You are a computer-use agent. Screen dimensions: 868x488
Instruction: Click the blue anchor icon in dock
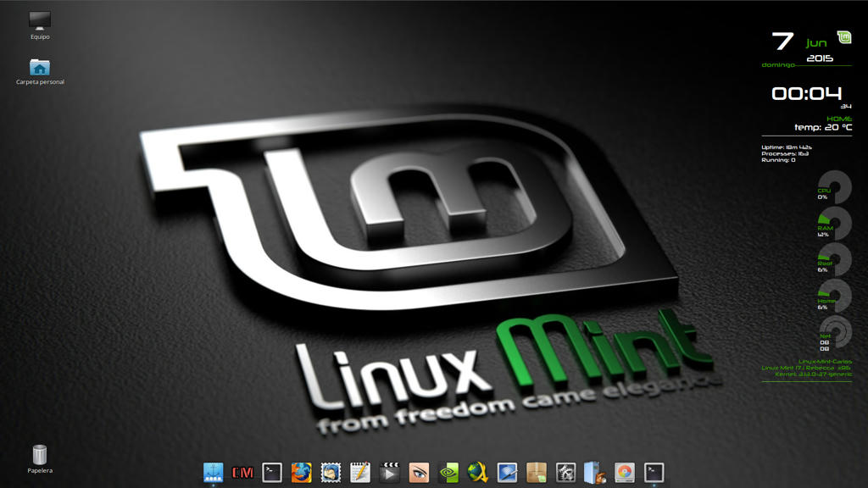pos(213,473)
